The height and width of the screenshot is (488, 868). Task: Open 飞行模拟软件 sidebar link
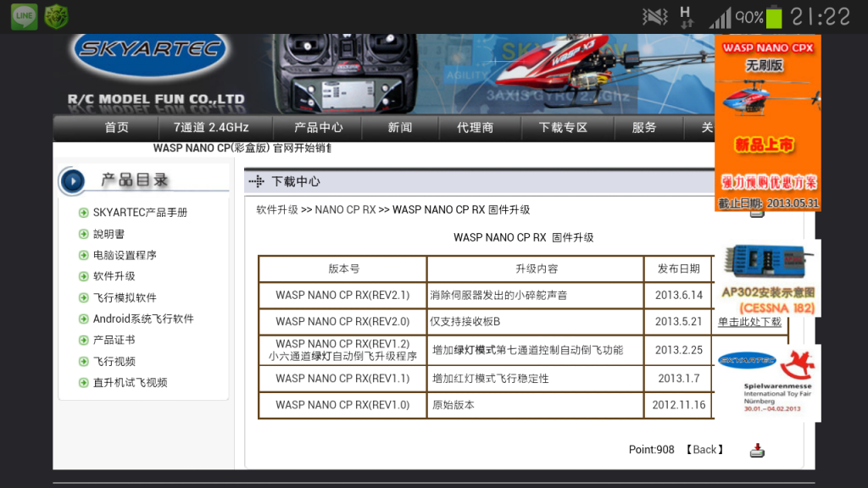click(x=125, y=297)
